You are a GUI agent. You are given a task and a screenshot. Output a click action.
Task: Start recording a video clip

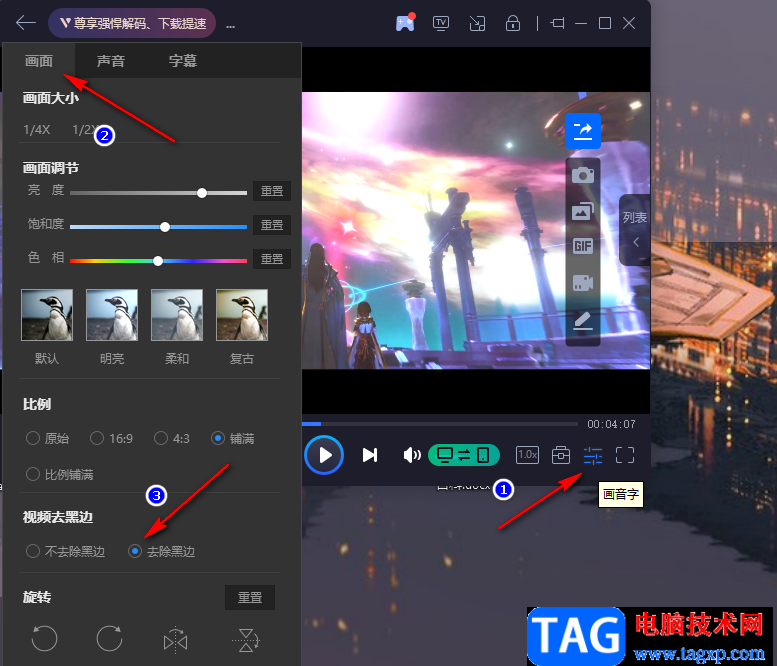click(583, 283)
